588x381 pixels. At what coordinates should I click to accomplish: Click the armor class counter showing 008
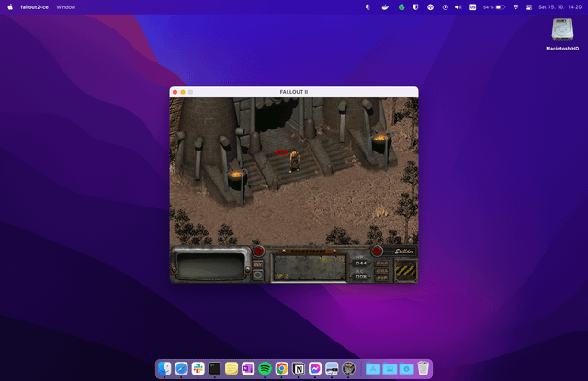pos(361,277)
